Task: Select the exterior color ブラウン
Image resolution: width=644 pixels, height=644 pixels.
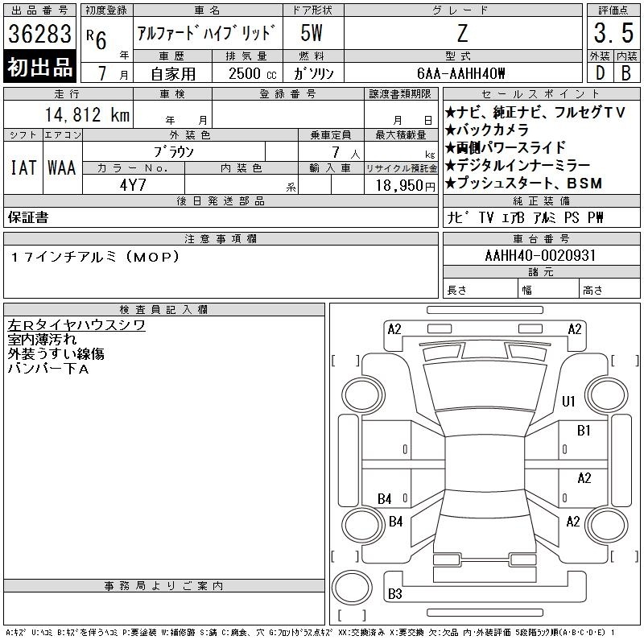Action: click(x=174, y=152)
